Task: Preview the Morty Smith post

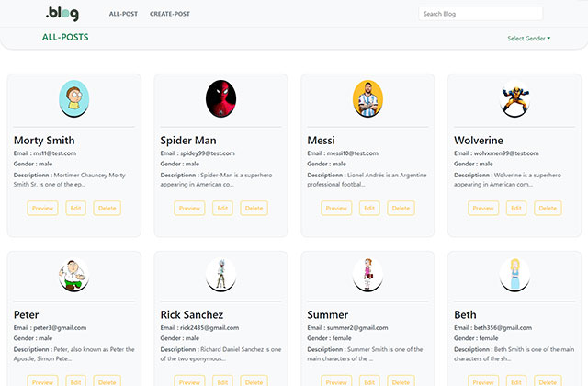Action: coord(43,209)
